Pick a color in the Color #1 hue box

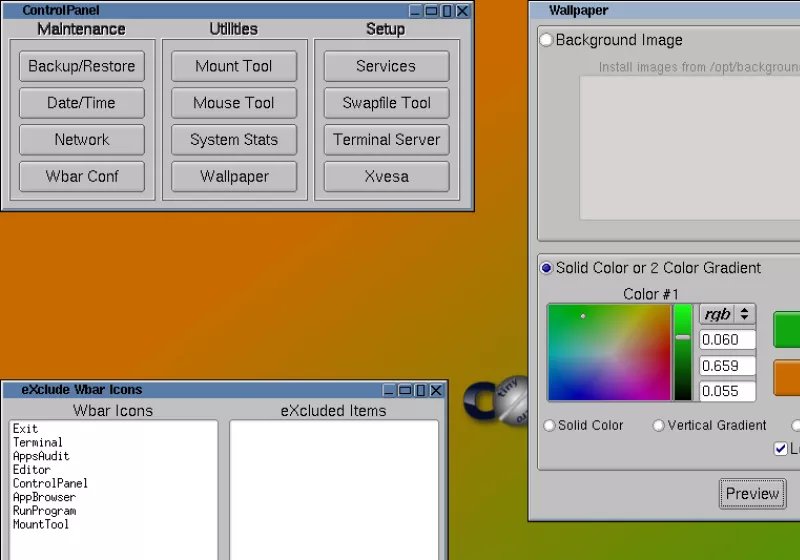point(608,352)
